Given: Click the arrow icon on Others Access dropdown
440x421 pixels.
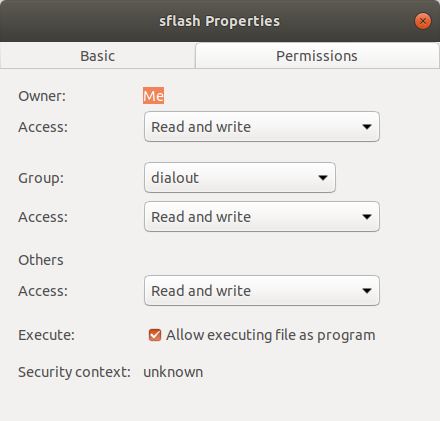Looking at the screenshot, I should click(x=367, y=291).
